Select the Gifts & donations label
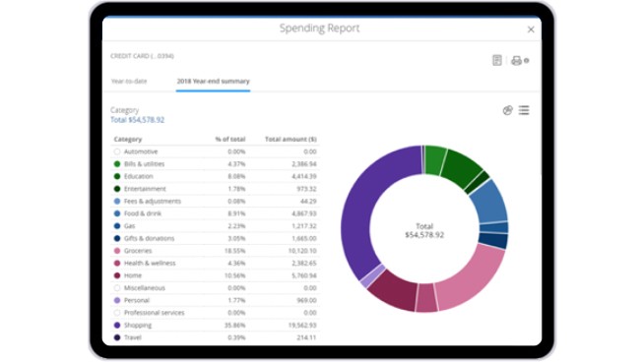644x362 pixels. (x=149, y=238)
